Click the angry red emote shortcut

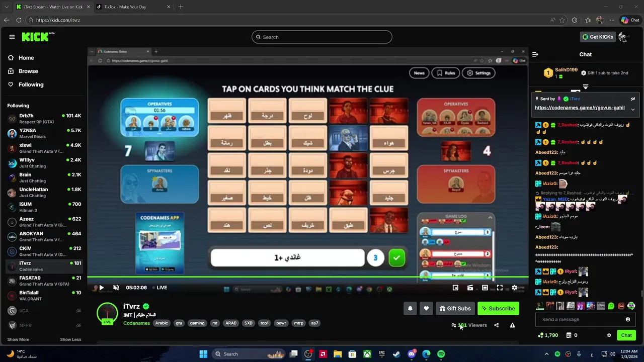(x=621, y=306)
